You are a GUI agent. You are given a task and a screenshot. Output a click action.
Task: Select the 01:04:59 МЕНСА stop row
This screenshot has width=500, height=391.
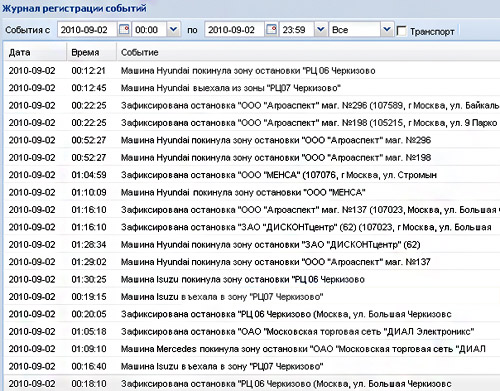coord(252,175)
